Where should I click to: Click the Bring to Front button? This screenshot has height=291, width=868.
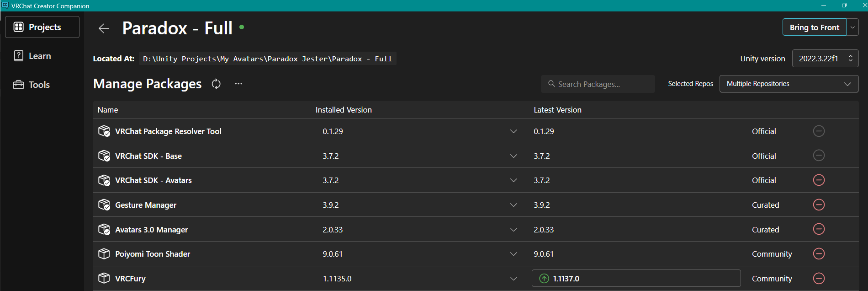click(815, 27)
